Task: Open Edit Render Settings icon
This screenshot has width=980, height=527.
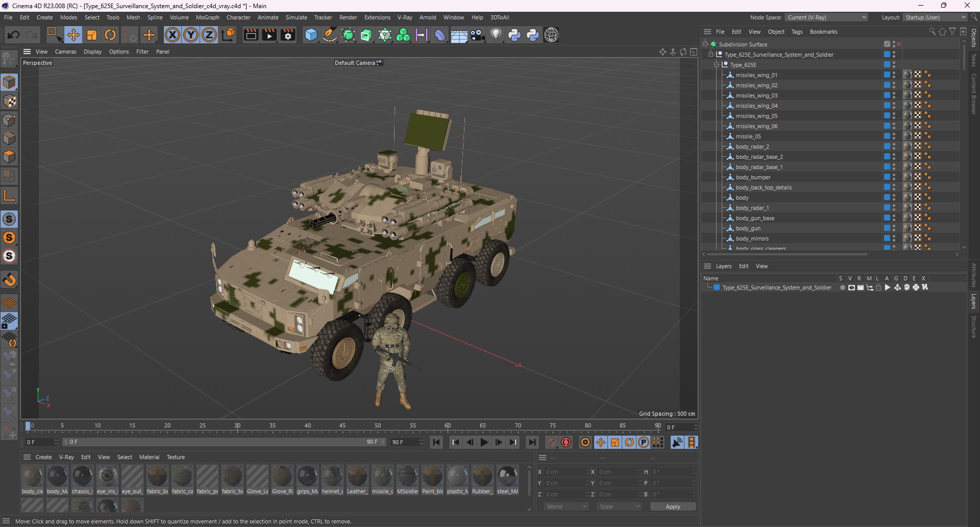Action: coord(288,35)
